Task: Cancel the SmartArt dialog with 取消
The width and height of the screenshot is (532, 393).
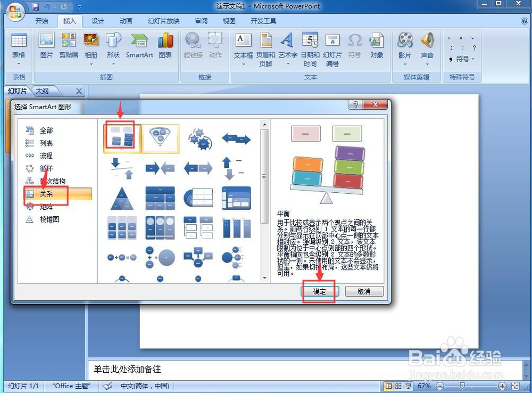Action: click(x=364, y=291)
